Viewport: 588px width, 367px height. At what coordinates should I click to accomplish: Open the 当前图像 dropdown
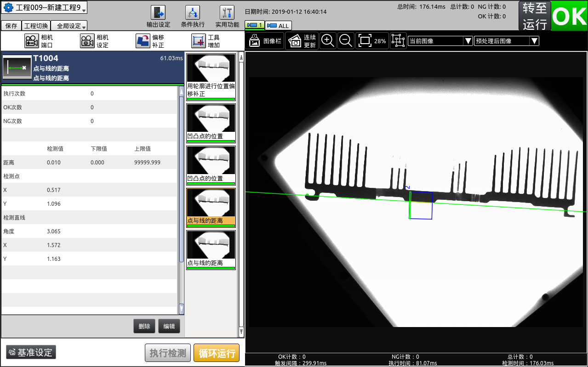pyautogui.click(x=440, y=41)
